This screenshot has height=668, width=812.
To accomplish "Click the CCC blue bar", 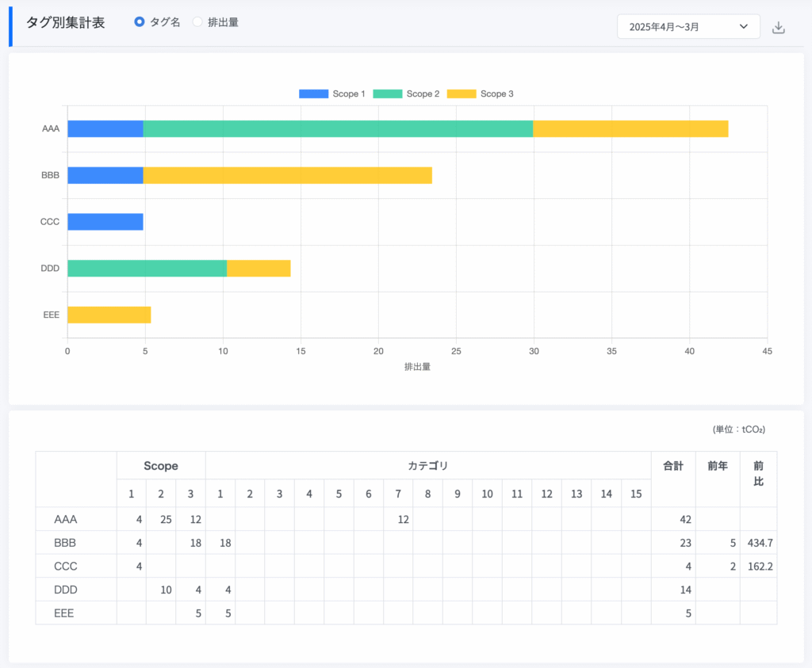I will 105,222.
